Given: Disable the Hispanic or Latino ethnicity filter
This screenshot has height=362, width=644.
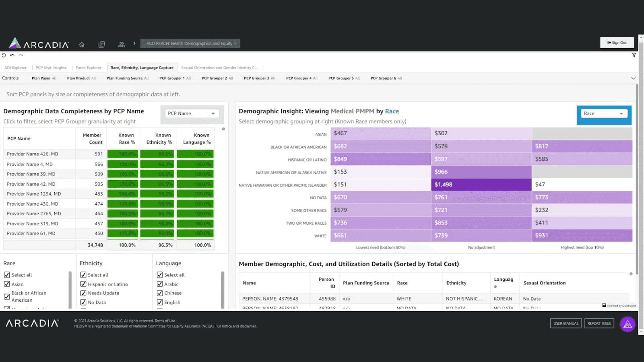Looking at the screenshot, I should [x=83, y=284].
